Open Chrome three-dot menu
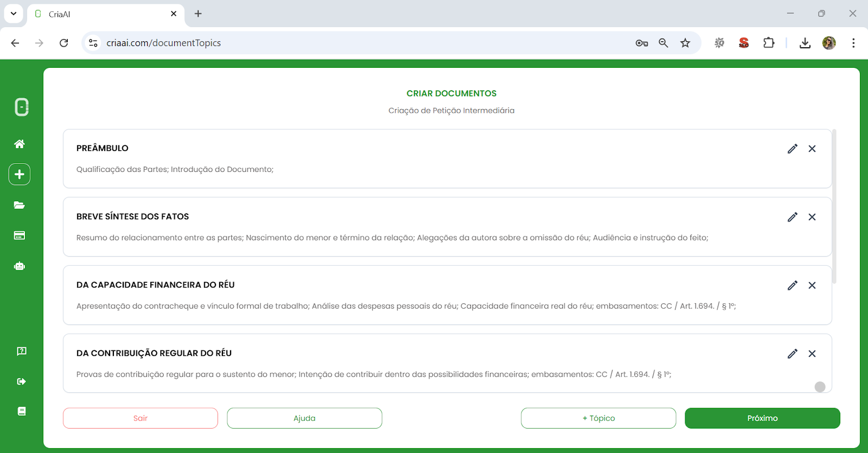 click(x=853, y=43)
